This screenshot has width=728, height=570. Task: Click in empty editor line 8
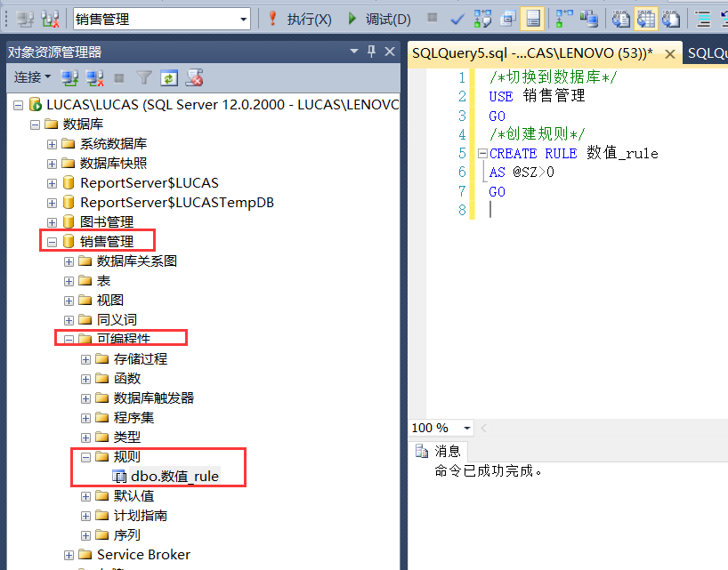(x=603, y=210)
